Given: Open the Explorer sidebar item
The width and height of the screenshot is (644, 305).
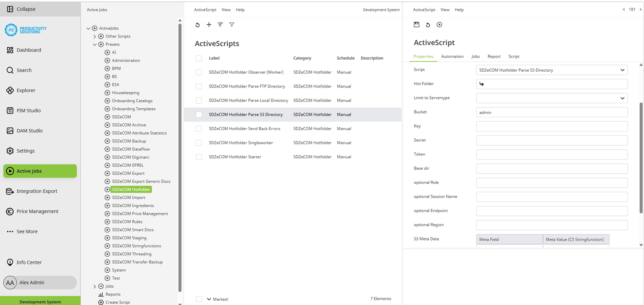Looking at the screenshot, I should pyautogui.click(x=26, y=90).
